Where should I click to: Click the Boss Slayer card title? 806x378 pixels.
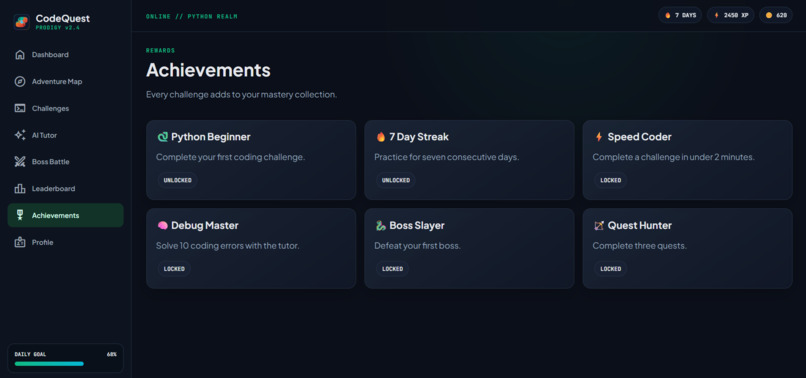click(417, 225)
